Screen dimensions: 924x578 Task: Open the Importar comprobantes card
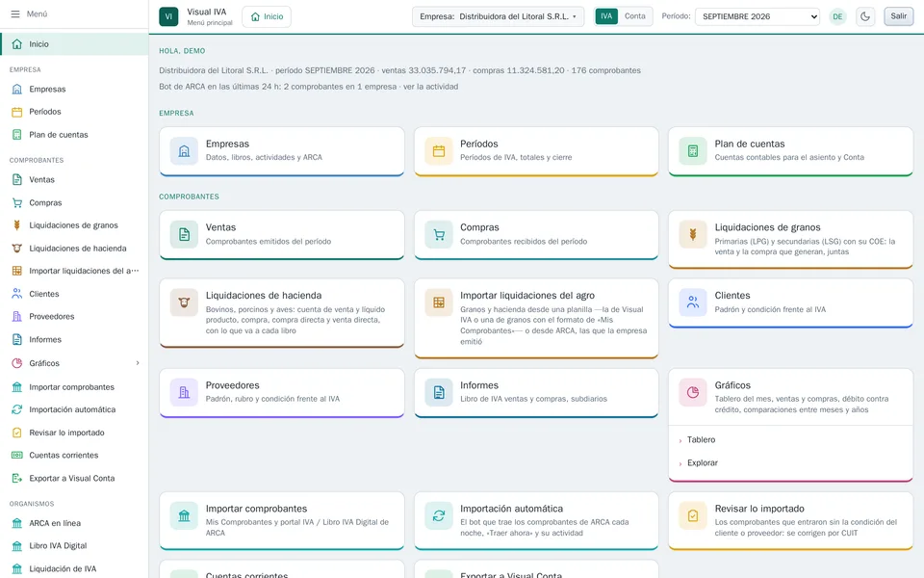pos(282,521)
